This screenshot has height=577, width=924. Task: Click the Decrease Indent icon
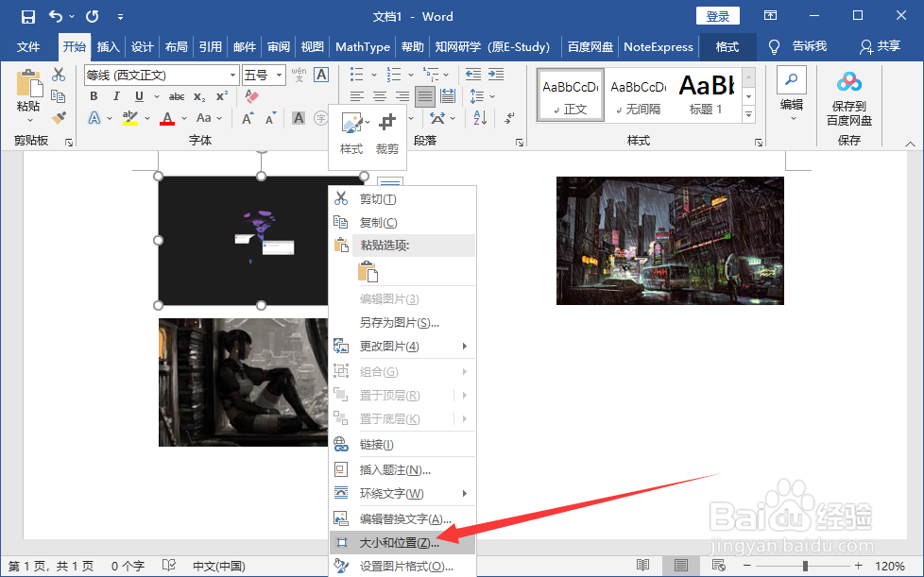tap(473, 75)
